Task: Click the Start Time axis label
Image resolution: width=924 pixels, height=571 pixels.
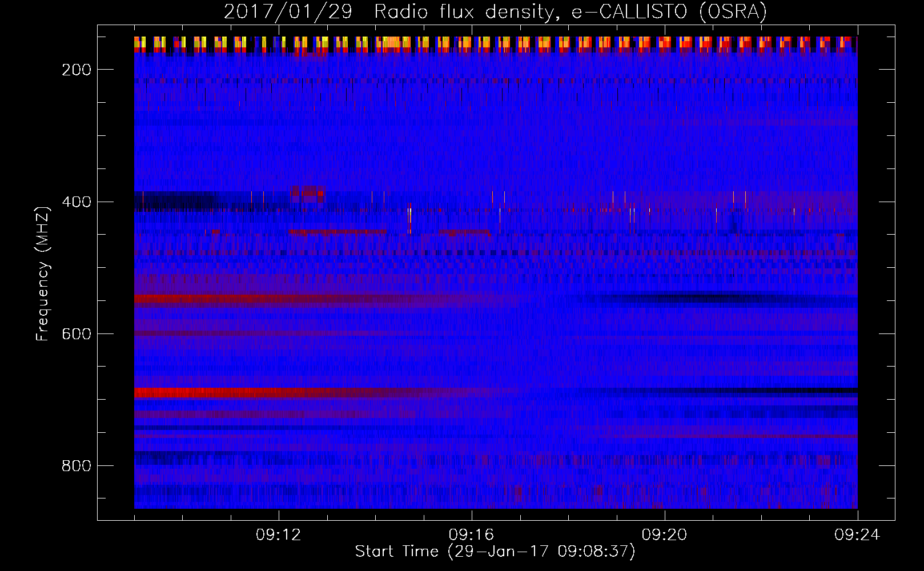Action: tap(495, 551)
